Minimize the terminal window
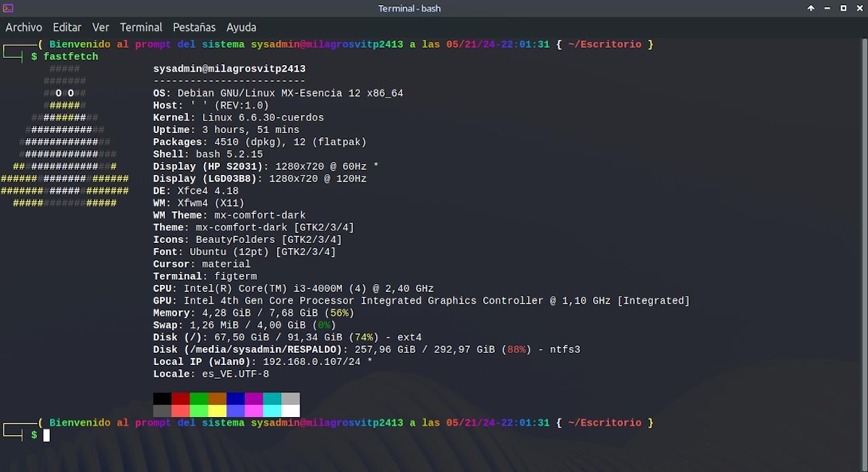The image size is (868, 472). [827, 9]
